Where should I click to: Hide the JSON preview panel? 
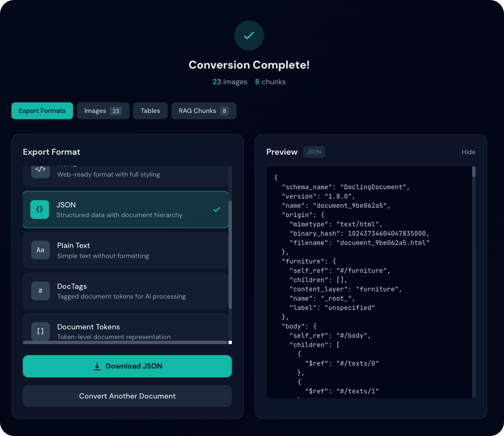click(x=468, y=152)
